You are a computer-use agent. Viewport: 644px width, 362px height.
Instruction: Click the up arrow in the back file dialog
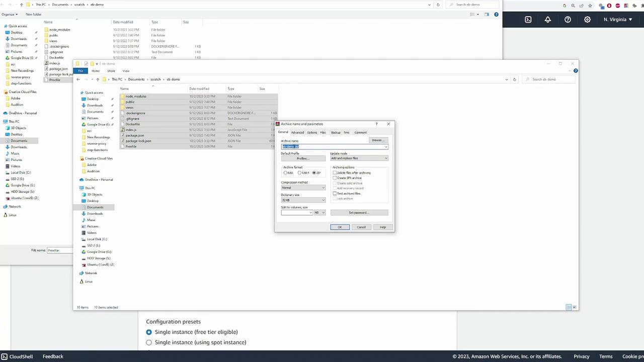tap(21, 5)
